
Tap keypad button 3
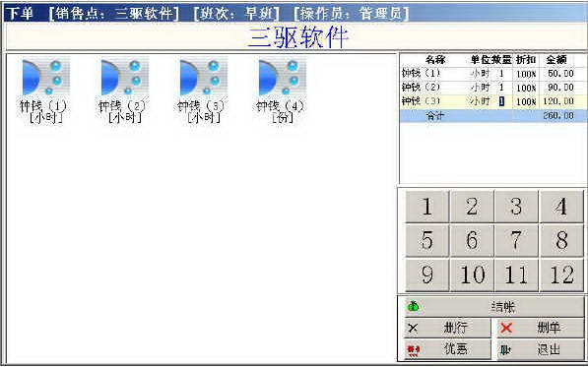(x=516, y=207)
